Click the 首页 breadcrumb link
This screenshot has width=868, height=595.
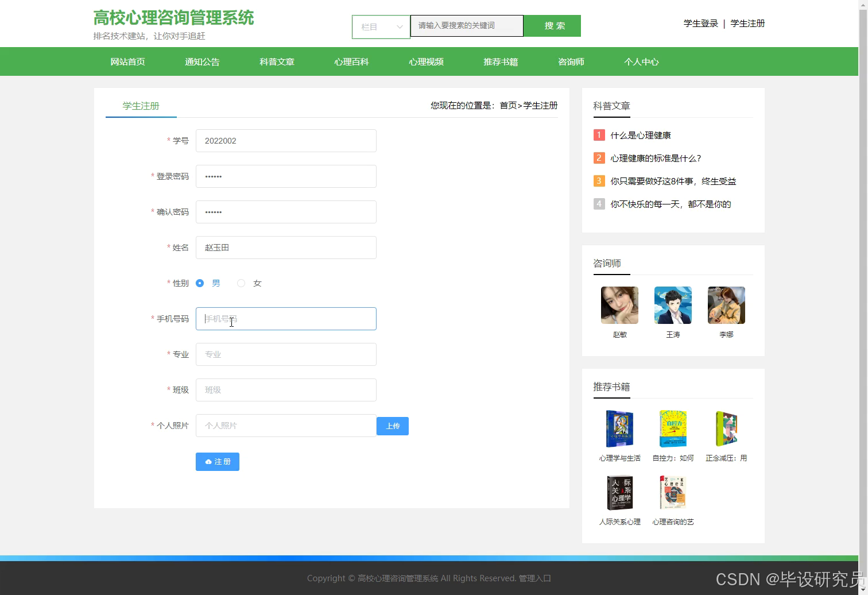pyautogui.click(x=508, y=106)
